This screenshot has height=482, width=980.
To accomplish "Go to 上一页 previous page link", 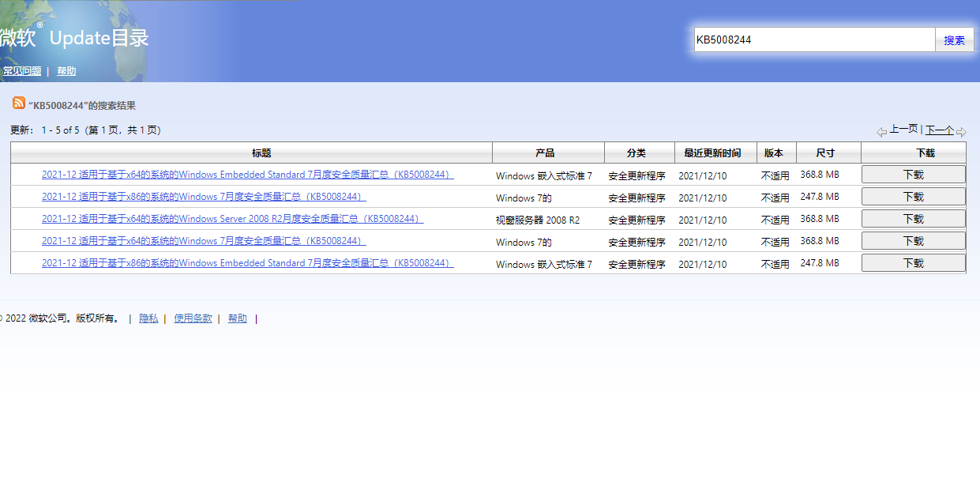I will point(904,129).
